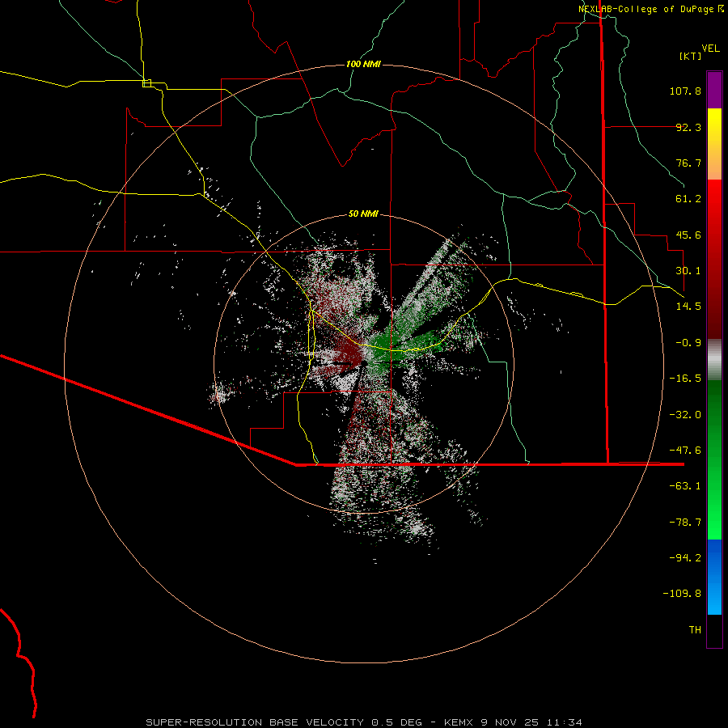Click the purple segment of the color bar
Viewport: 728px width, 728px height.
(x=714, y=90)
